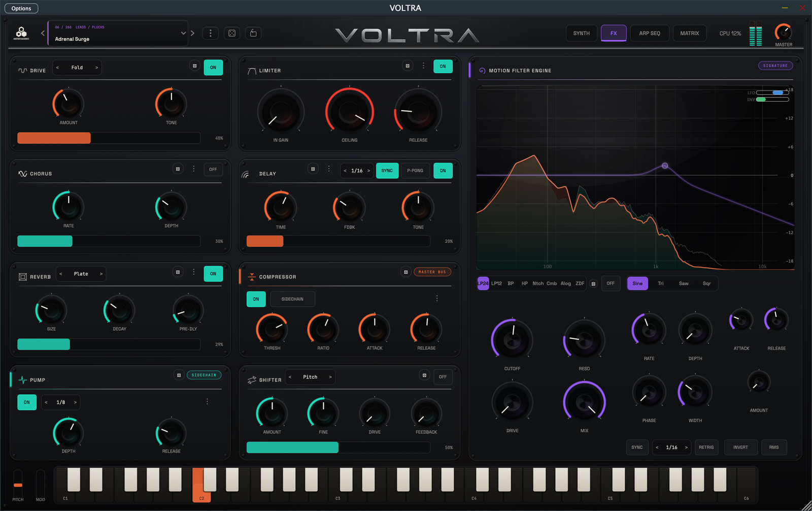Click the Motion Filter Engine spiral icon
Screen dimensions: 812x511
click(482, 71)
